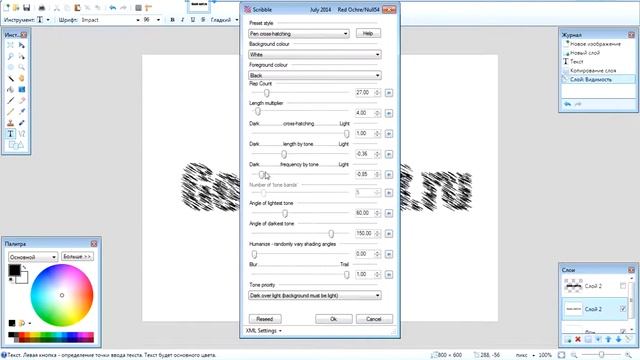Select the Recolor tool
This screenshot has height=360, width=640.
(22, 122)
